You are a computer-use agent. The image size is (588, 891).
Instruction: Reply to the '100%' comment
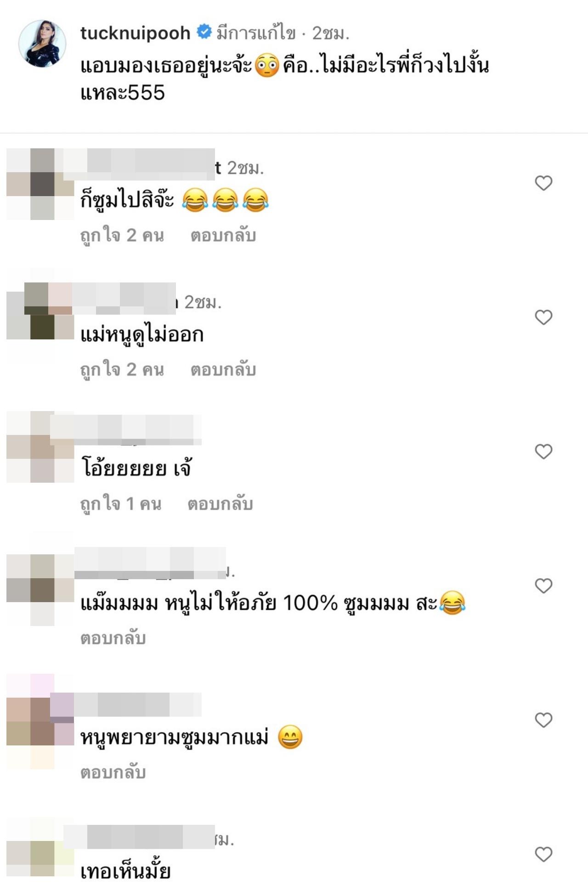(113, 638)
